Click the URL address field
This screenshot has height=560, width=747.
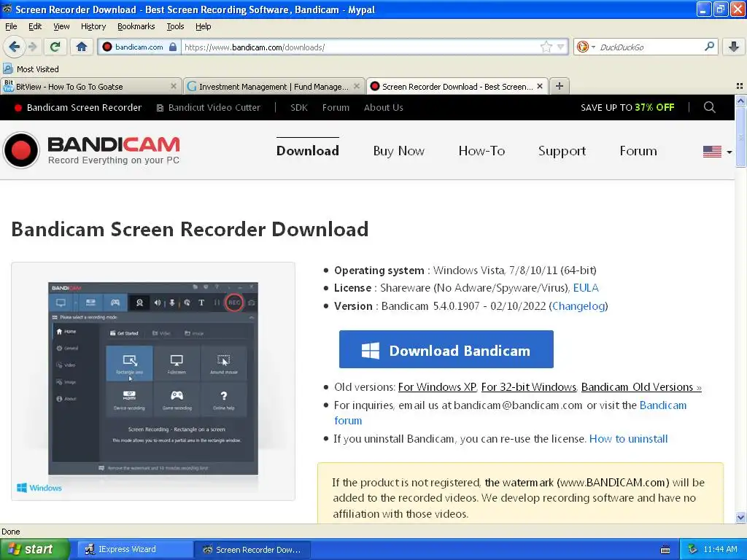[x=361, y=47]
